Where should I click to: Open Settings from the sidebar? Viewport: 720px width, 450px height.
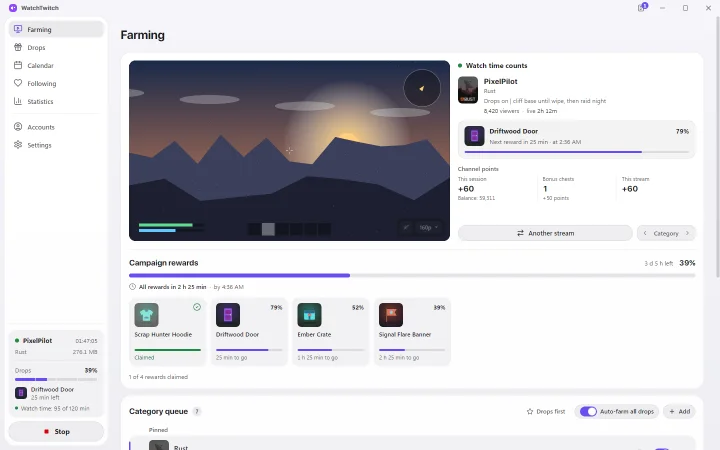56,145
